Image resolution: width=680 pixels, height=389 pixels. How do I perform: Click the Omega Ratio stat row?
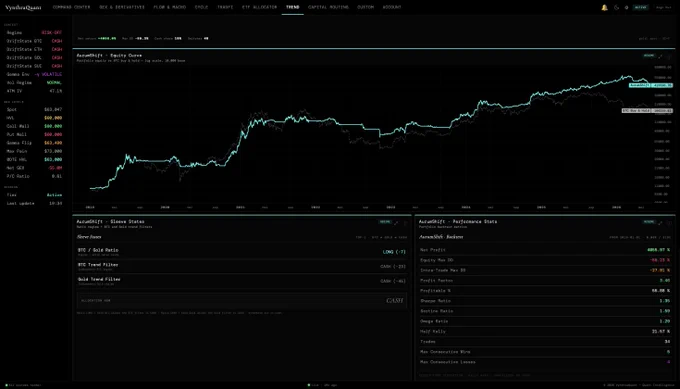point(545,321)
